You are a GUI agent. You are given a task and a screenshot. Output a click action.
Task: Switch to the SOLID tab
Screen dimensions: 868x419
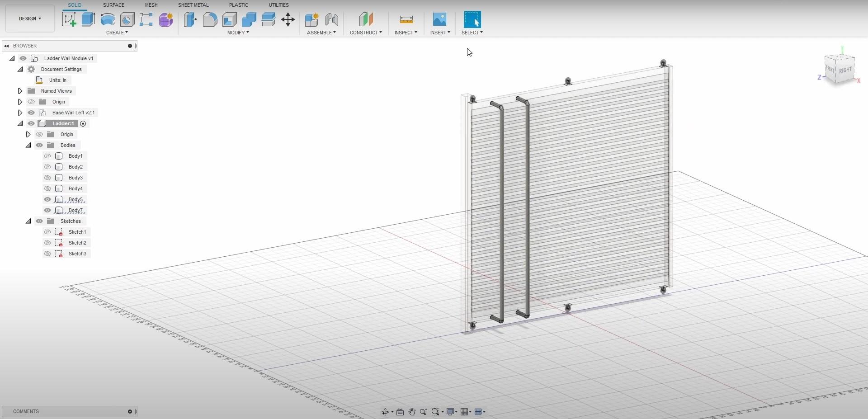point(75,5)
